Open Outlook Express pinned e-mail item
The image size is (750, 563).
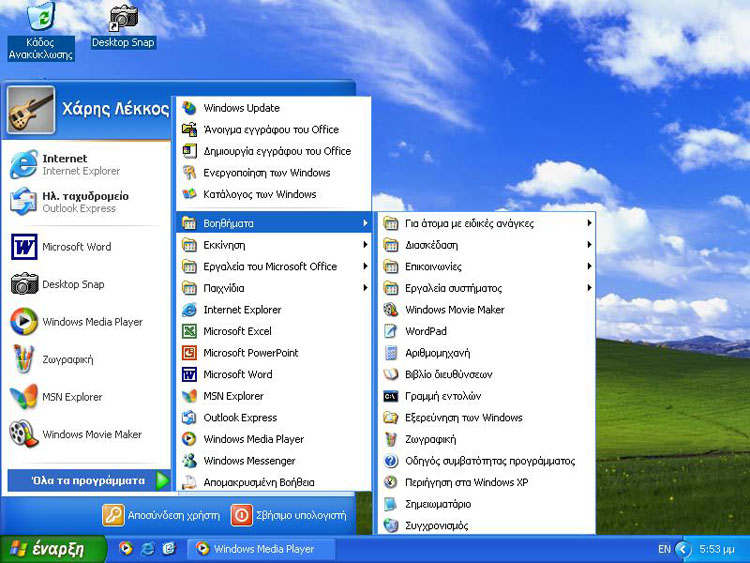(x=86, y=202)
